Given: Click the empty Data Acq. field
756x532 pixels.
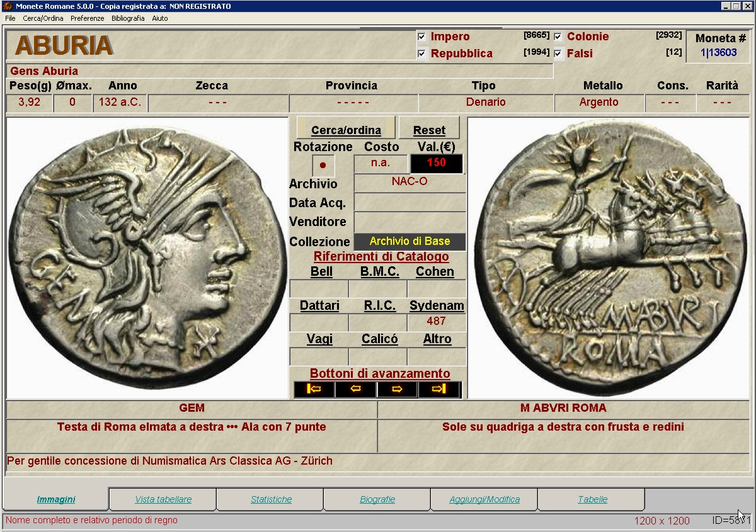Looking at the screenshot, I should (409, 203).
